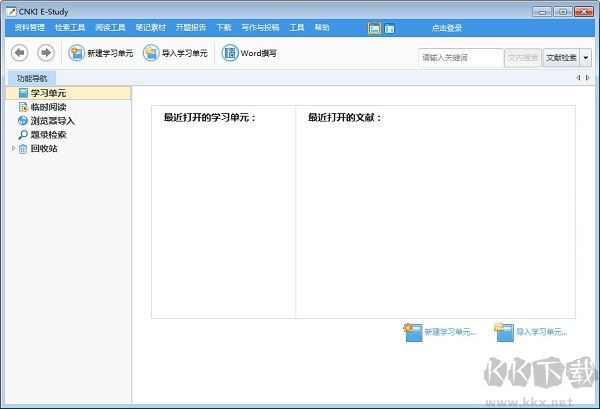Click the keyword search input field
This screenshot has width=600, height=409.
coord(460,58)
